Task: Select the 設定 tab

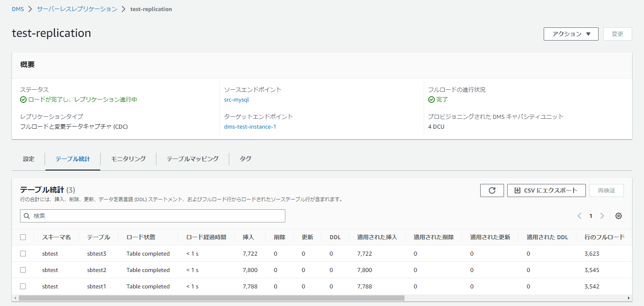Action: point(29,159)
